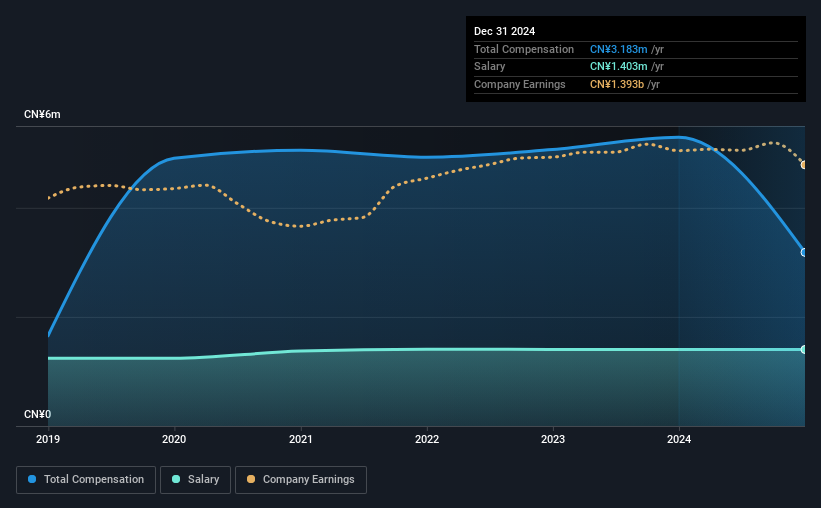This screenshot has width=821, height=508.
Task: Click the CN¥3.183m total compensation value
Action: pyautogui.click(x=618, y=49)
